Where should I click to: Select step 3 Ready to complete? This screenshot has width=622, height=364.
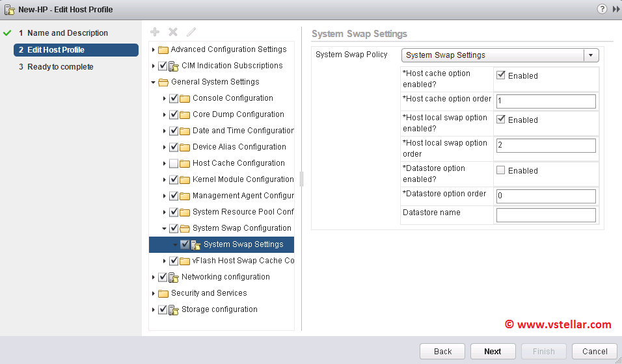[60, 67]
